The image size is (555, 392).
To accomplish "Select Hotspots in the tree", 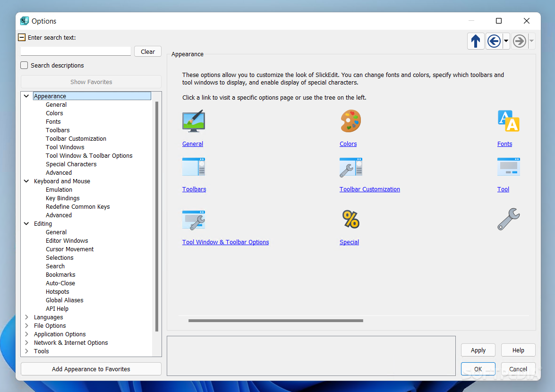I will (x=57, y=291).
